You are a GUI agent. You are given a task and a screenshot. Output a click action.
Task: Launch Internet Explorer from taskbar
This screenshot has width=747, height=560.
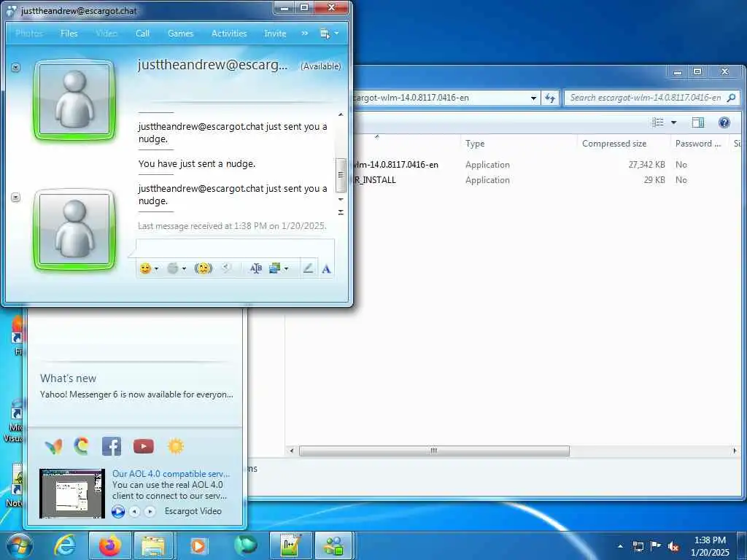tap(65, 545)
